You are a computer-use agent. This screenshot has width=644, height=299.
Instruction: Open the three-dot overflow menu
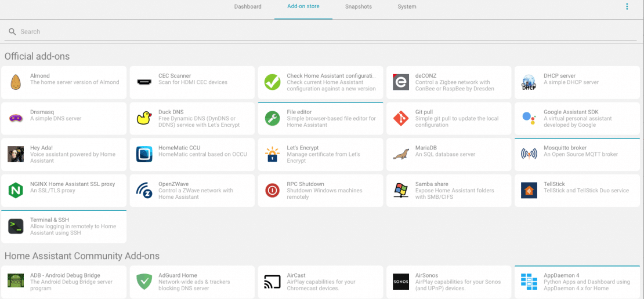(627, 6)
